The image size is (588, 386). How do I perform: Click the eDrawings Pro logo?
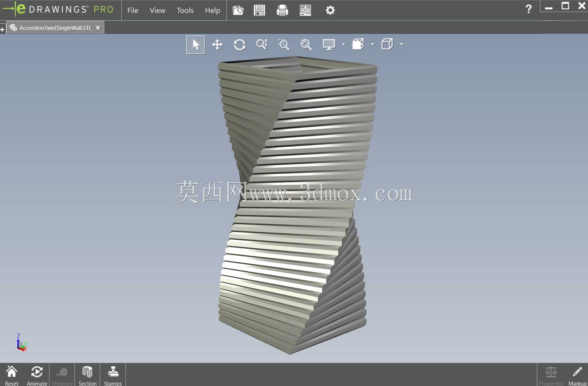pyautogui.click(x=58, y=9)
